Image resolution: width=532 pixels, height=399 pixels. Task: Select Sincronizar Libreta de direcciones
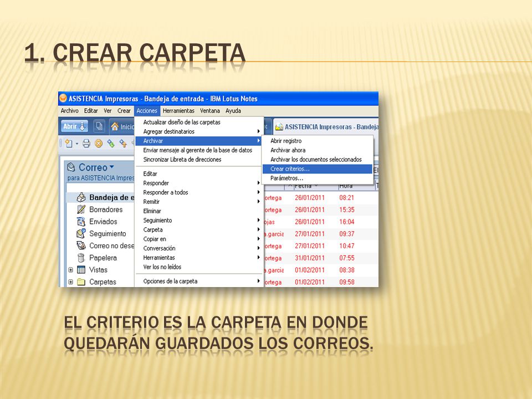pos(199,160)
